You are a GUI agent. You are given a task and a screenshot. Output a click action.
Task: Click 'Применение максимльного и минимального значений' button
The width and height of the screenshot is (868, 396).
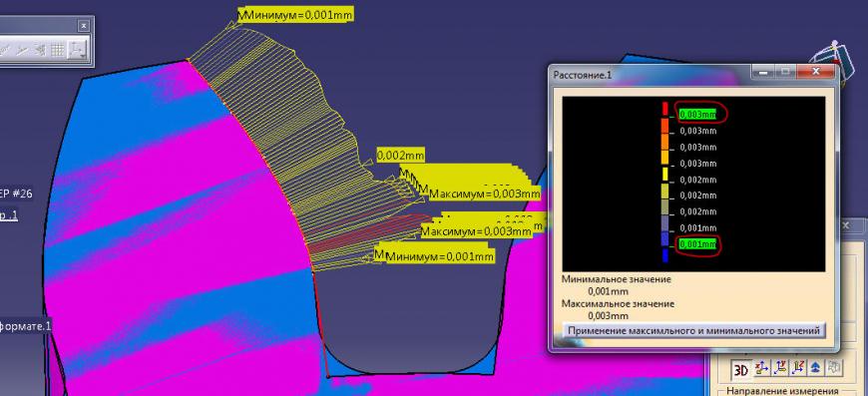[x=694, y=331]
